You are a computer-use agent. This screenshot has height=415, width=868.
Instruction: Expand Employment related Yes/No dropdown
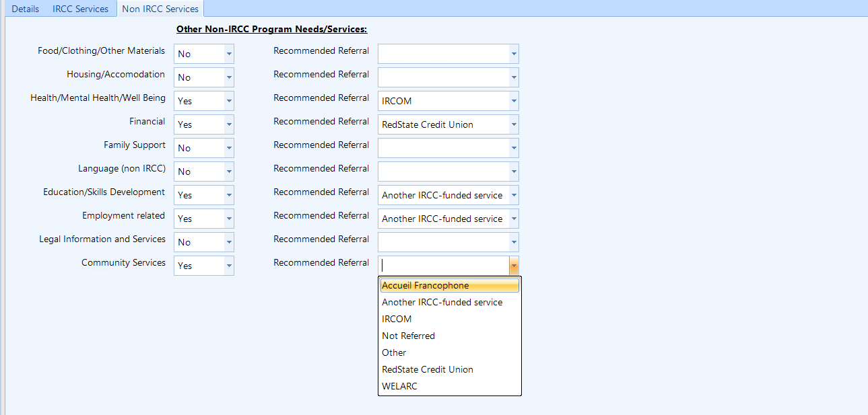(x=228, y=219)
